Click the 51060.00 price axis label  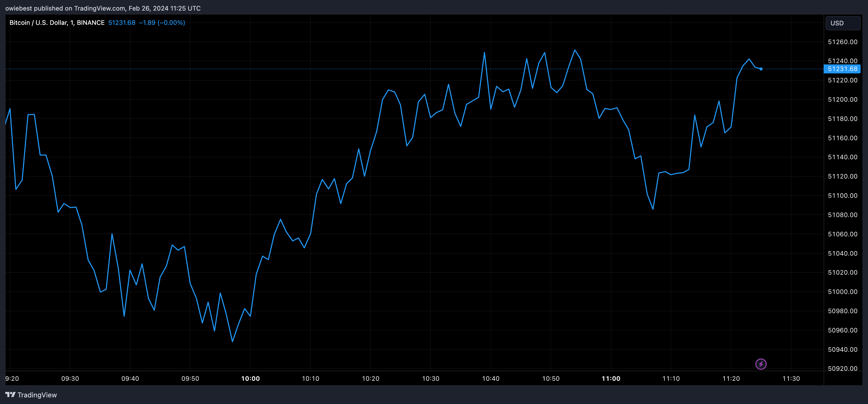click(842, 234)
